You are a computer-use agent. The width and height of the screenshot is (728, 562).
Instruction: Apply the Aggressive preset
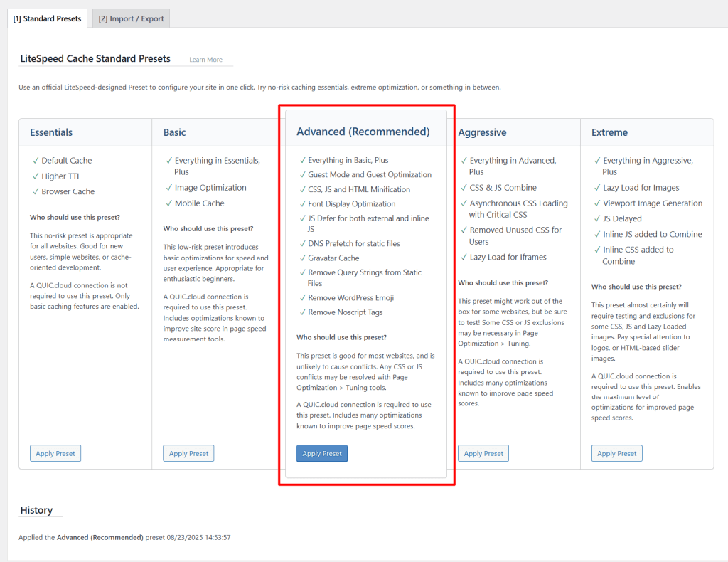(x=483, y=453)
